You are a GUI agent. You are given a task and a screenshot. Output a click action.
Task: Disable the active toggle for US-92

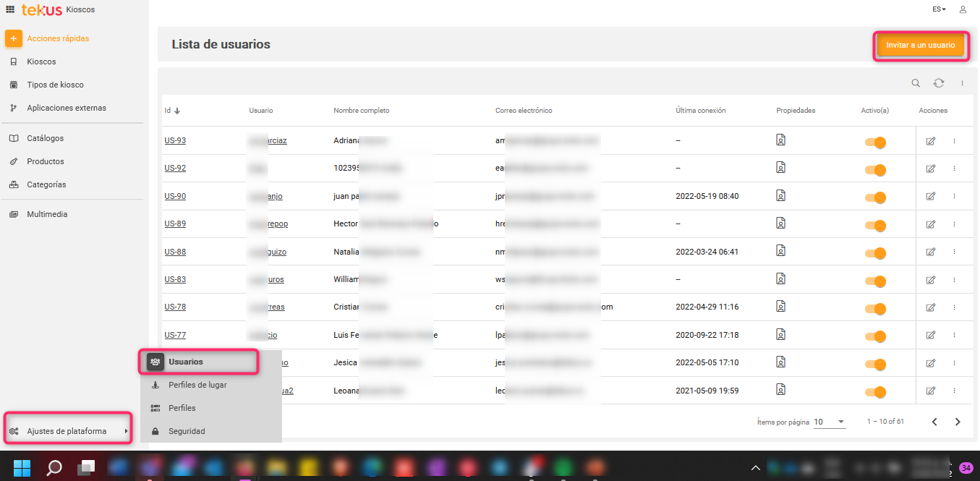pyautogui.click(x=876, y=170)
